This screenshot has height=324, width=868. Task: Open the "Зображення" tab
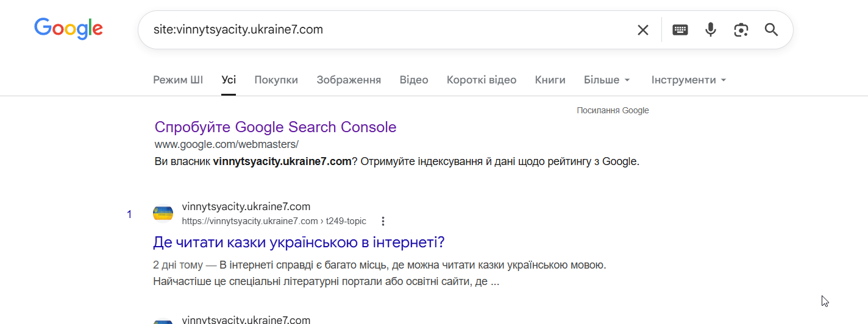pos(349,80)
